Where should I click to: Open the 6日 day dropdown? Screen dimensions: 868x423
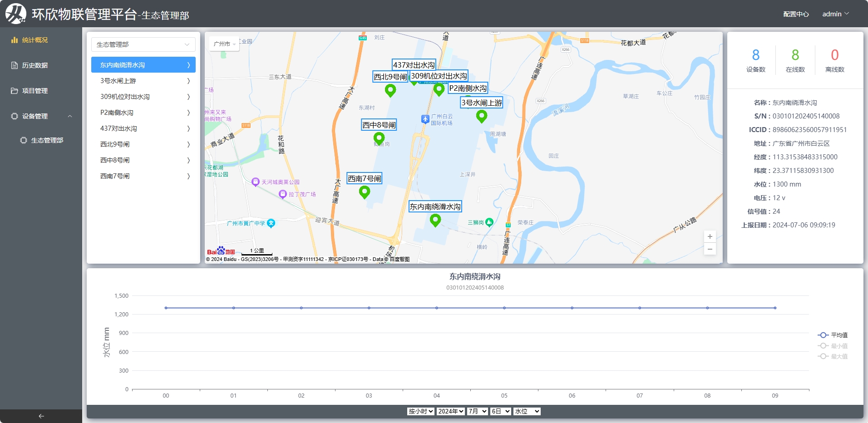(501, 411)
